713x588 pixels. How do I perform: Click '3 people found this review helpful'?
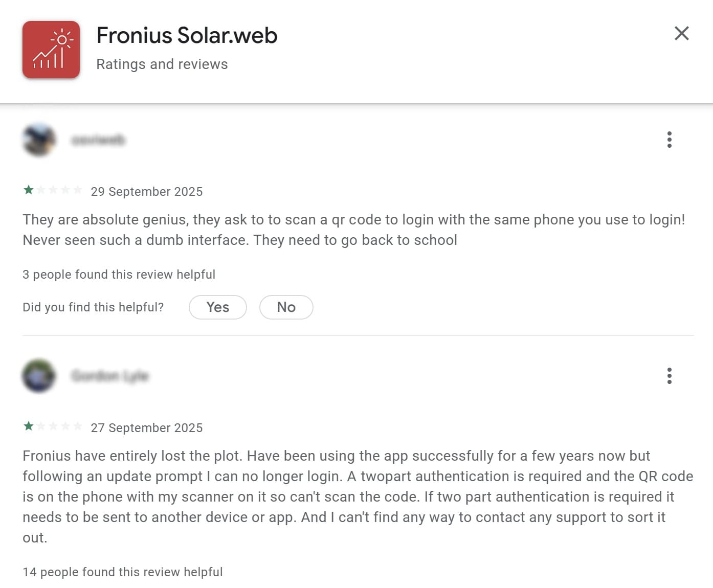[x=119, y=275]
